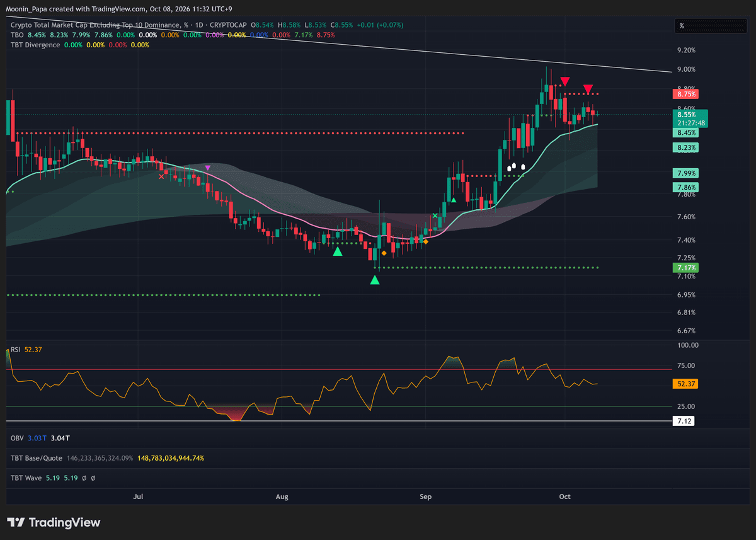
Task: Select the TBT Wave legend name
Action: (x=26, y=478)
